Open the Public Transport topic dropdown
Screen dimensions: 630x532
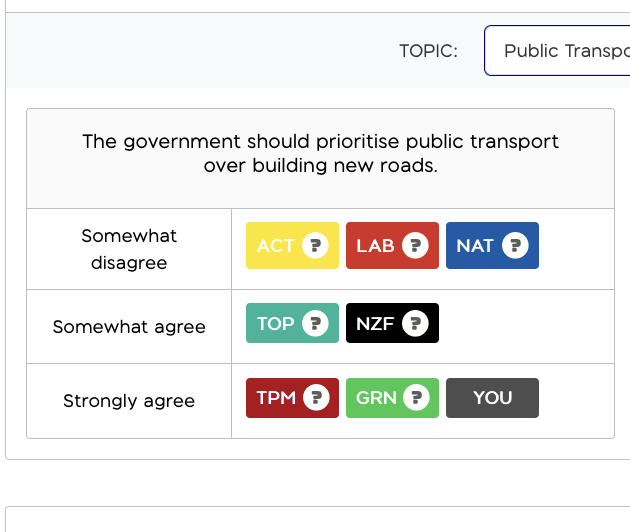coord(557,51)
